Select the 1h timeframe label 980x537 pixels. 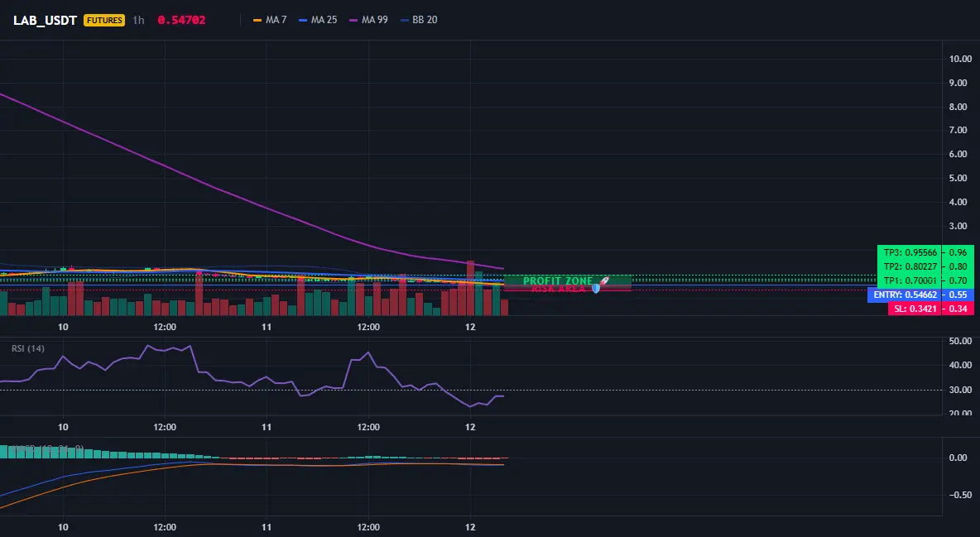[138, 20]
